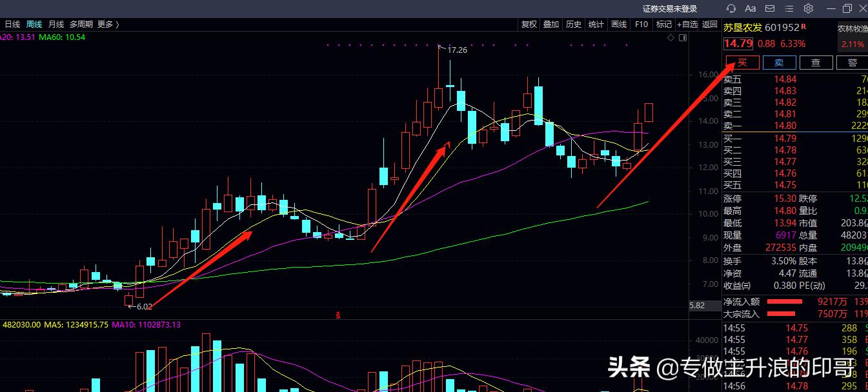Click the panel layout icon beside the diamond

click(683, 37)
